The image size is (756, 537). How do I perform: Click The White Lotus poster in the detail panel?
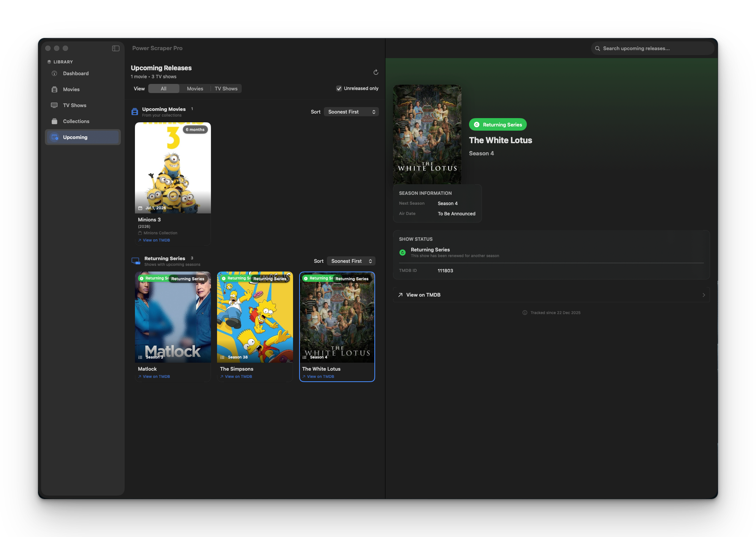click(427, 134)
